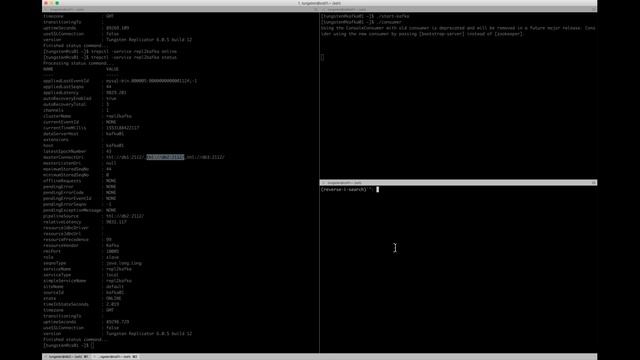
Task: Click the 'Processing status command...' line
Action: pyautogui.click(x=79, y=63)
